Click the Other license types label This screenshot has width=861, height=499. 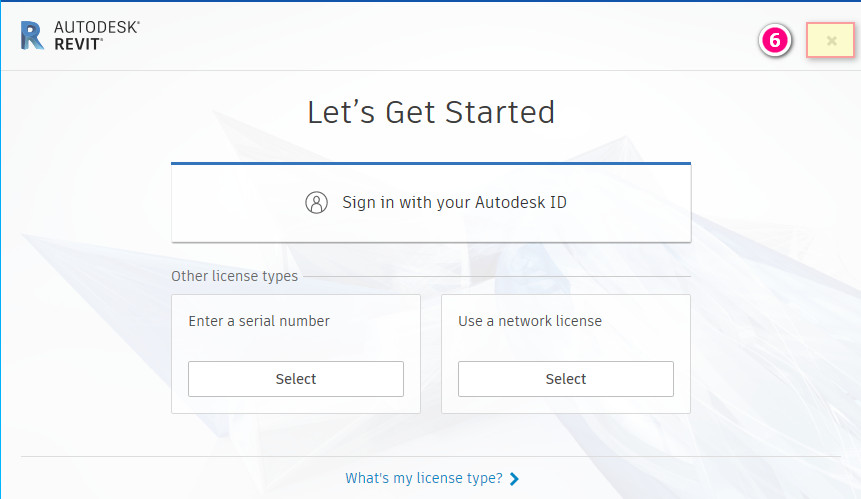234,276
